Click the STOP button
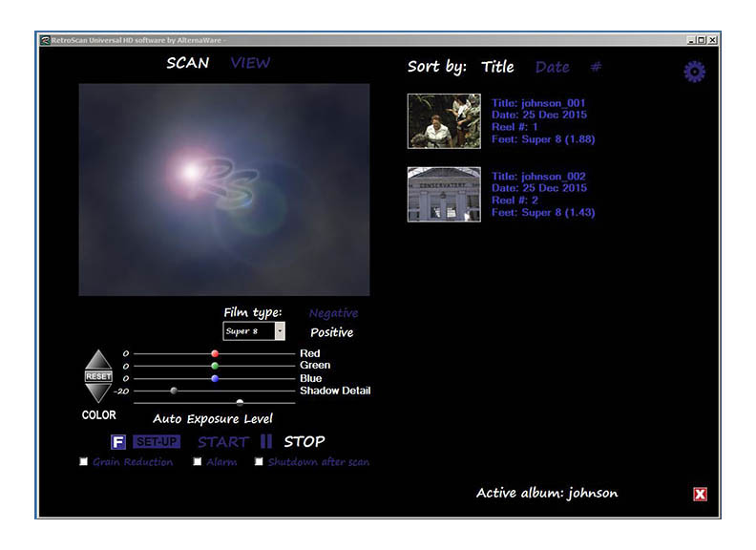The height and width of the screenshot is (550, 756). [x=304, y=441]
